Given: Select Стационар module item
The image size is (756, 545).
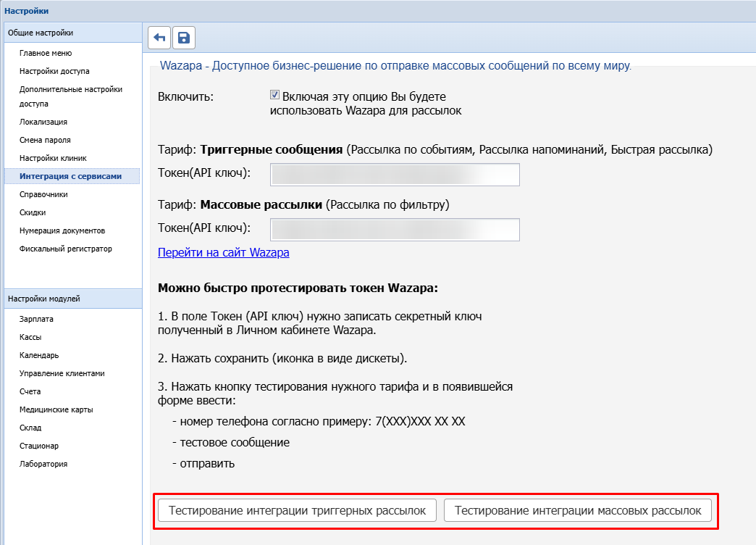Looking at the screenshot, I should coord(38,446).
